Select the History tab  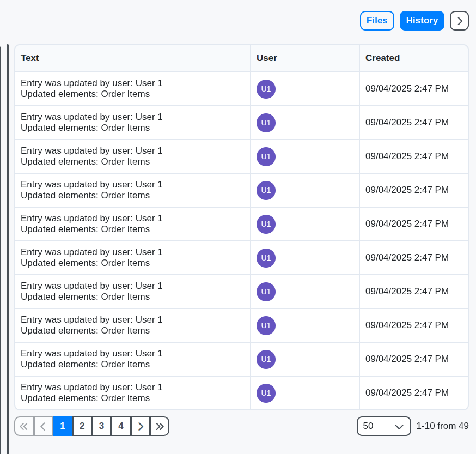(x=422, y=21)
